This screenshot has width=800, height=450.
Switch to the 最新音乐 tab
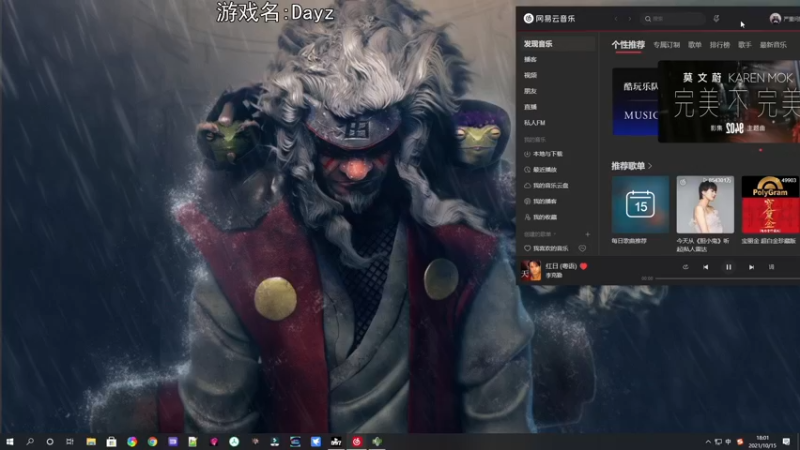coord(773,45)
